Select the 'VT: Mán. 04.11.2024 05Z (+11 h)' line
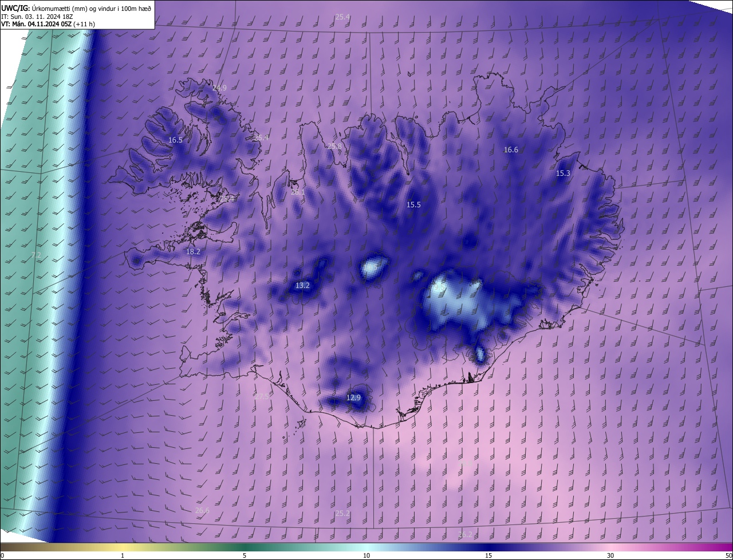733x560 pixels. point(48,24)
